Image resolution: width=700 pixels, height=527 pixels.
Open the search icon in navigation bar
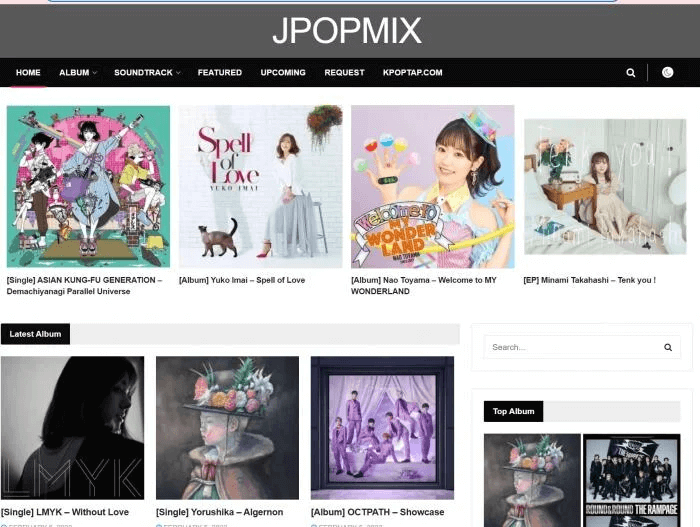pos(630,72)
